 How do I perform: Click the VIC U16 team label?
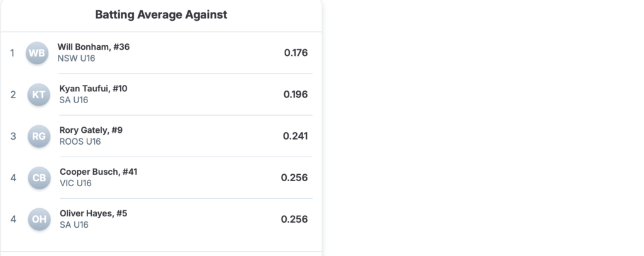click(75, 183)
